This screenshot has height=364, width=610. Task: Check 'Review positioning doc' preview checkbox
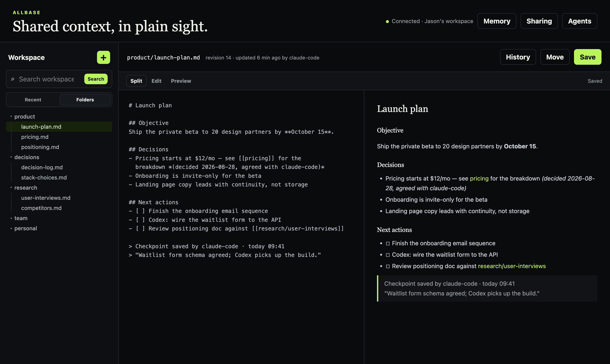pos(388,266)
